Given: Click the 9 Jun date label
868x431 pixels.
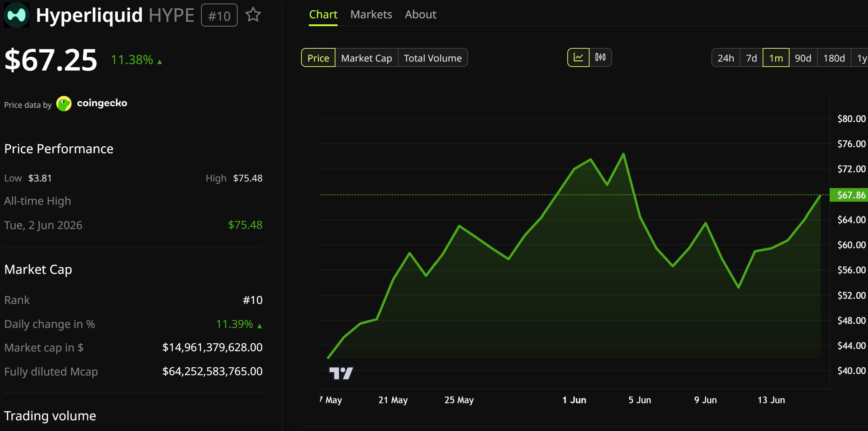Looking at the screenshot, I should 705,400.
